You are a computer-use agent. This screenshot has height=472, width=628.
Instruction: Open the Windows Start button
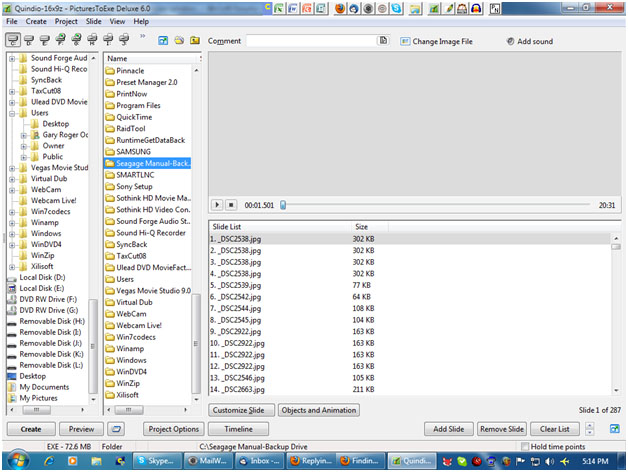[18, 461]
